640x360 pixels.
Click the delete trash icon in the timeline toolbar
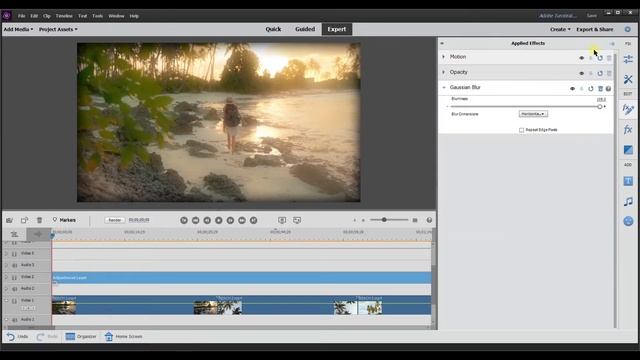39,220
